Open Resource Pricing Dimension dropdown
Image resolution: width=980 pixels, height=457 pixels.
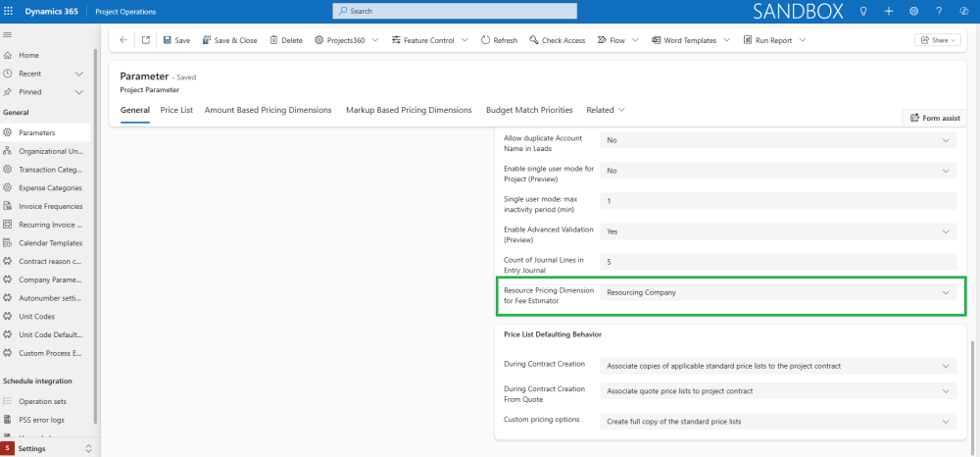(778, 293)
